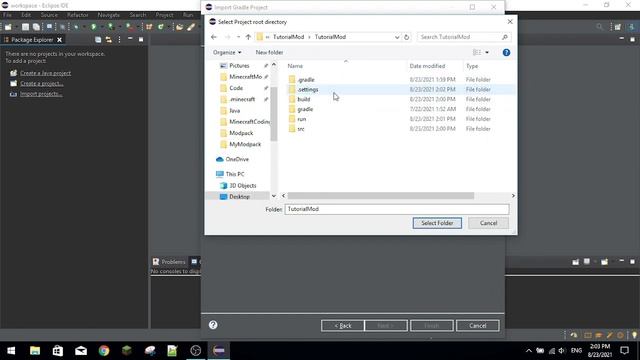This screenshot has width=640, height=360.
Task: Click the lightbulb tip icon in Eclipse status bar
Action: coord(634,335)
